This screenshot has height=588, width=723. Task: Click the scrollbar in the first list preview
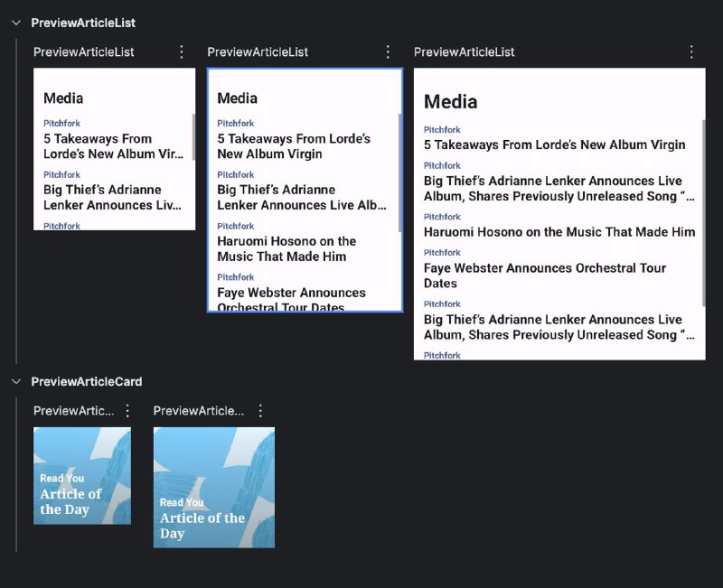coord(193,137)
